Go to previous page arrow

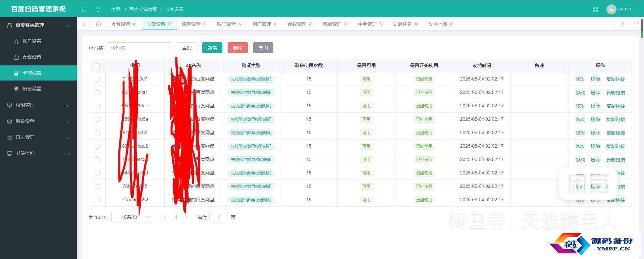click(x=165, y=217)
